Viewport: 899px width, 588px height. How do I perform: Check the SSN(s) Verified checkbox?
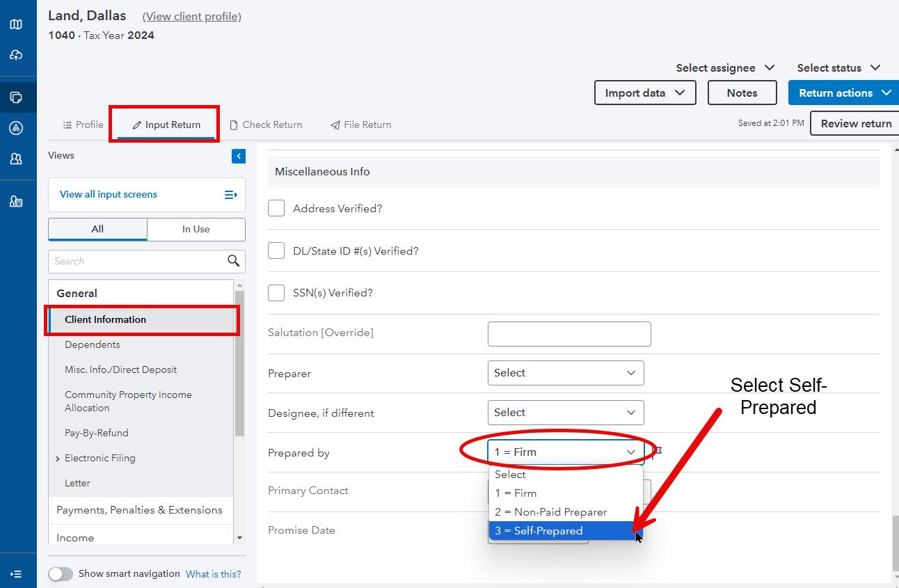click(276, 293)
